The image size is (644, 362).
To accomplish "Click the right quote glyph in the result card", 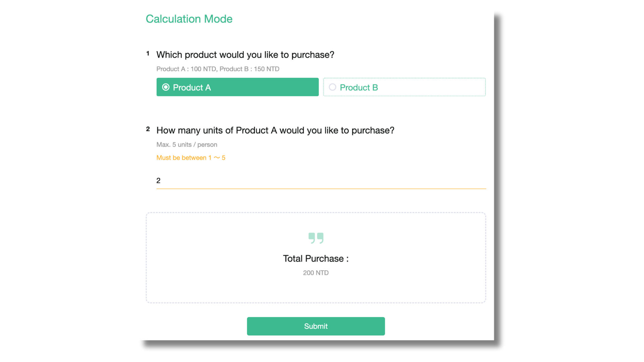I will pos(320,238).
